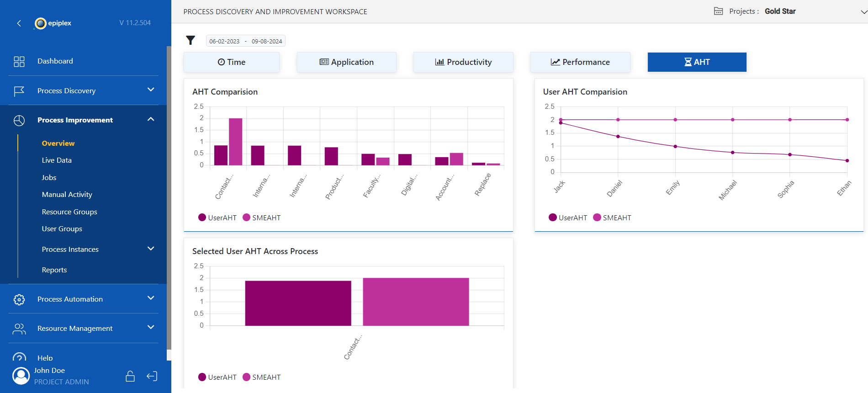Click Ethan's UserAHT point on line chart

click(847, 160)
